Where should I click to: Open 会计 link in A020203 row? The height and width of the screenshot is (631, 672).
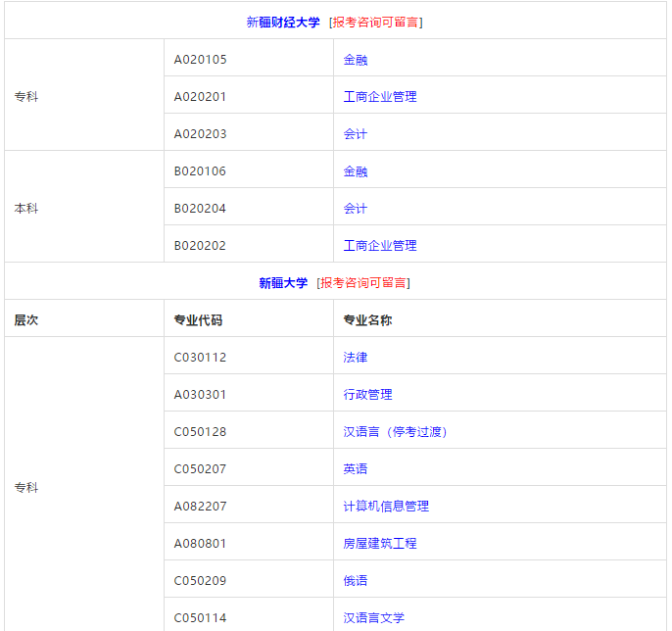[x=356, y=134]
